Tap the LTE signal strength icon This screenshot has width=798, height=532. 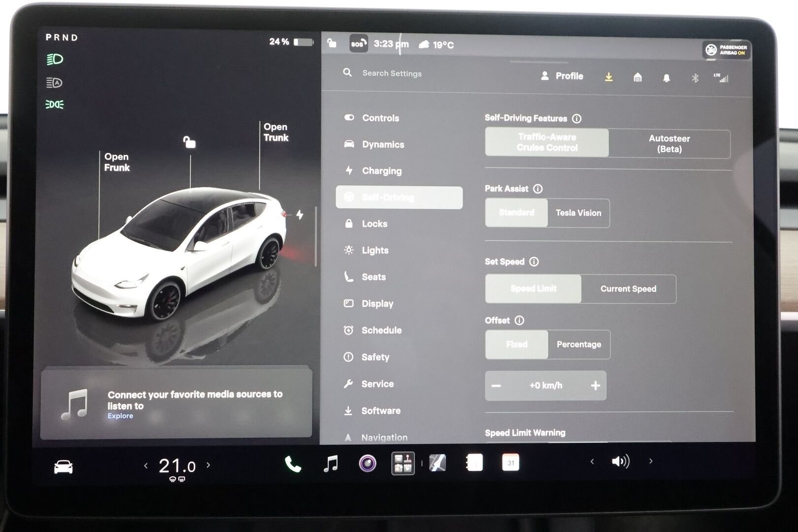[721, 77]
